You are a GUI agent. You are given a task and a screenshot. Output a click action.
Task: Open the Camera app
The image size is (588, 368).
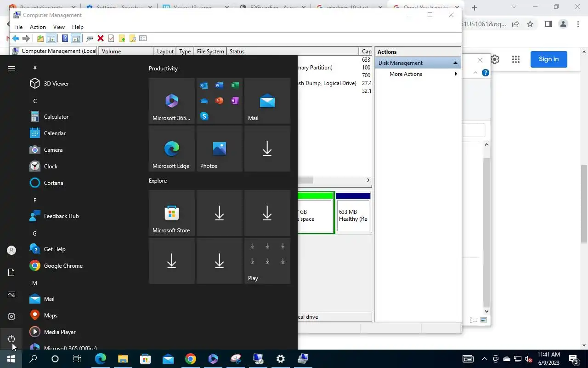click(53, 150)
